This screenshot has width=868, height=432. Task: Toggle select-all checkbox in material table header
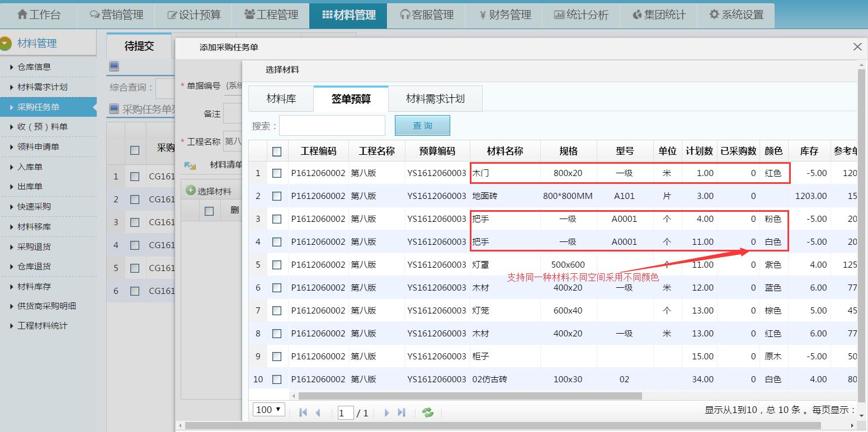tap(277, 151)
